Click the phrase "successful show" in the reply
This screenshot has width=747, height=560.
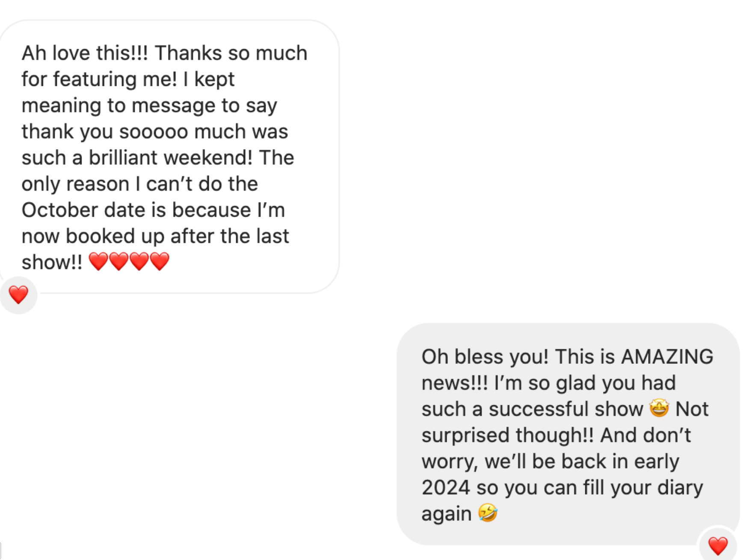[566, 409]
